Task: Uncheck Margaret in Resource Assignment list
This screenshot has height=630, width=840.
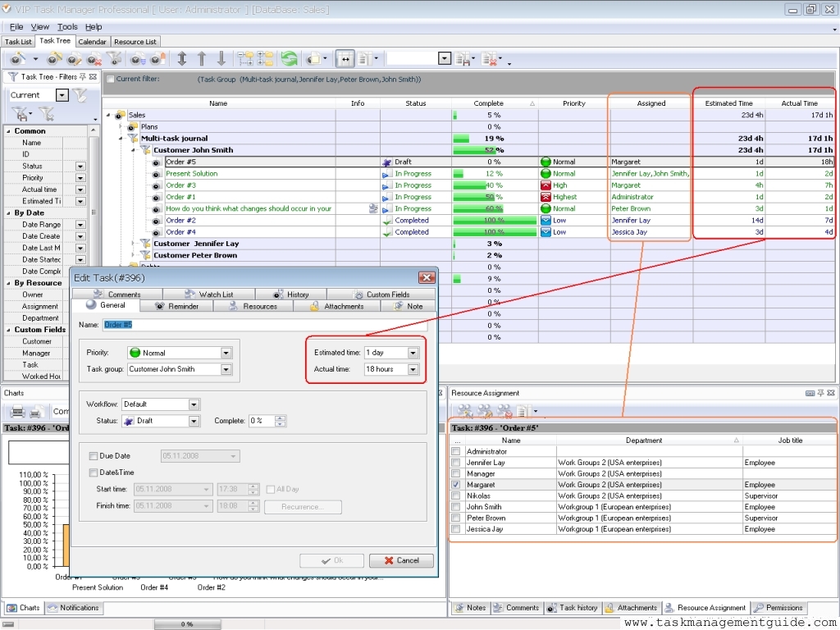Action: [x=456, y=485]
